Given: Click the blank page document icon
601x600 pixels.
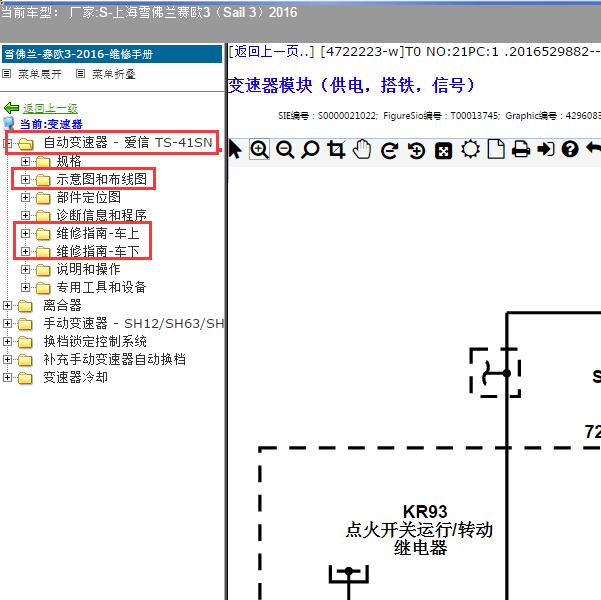Looking at the screenshot, I should tap(496, 150).
